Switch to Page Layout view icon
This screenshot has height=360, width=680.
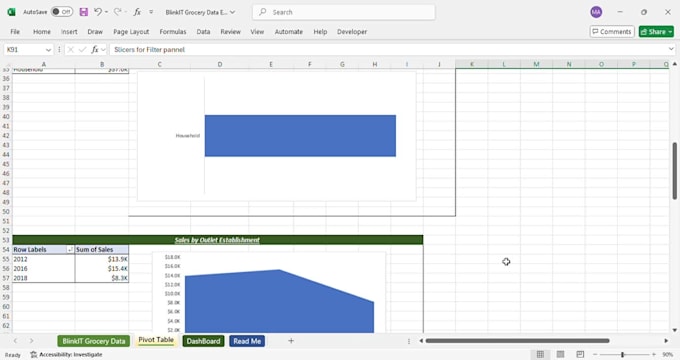(x=560, y=354)
